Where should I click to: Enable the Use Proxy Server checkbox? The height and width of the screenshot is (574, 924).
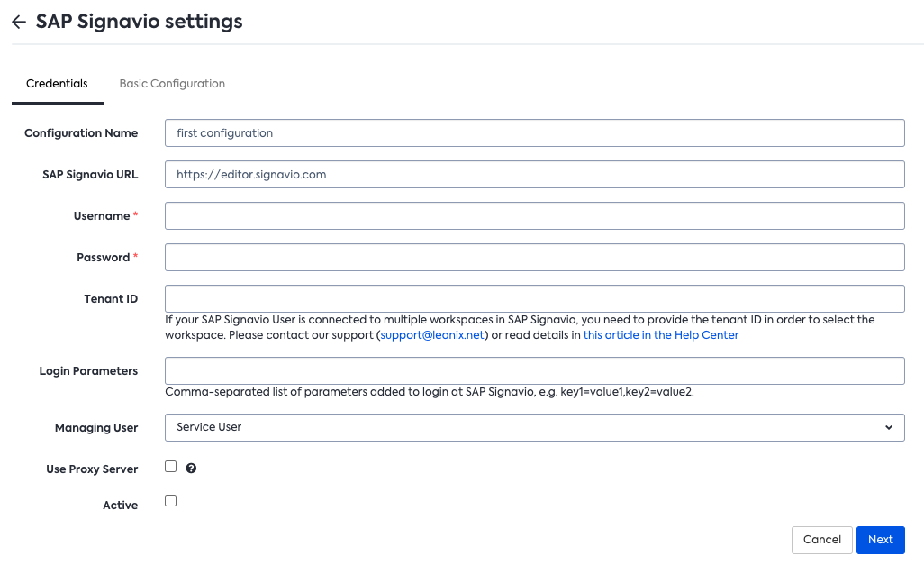tap(171, 467)
